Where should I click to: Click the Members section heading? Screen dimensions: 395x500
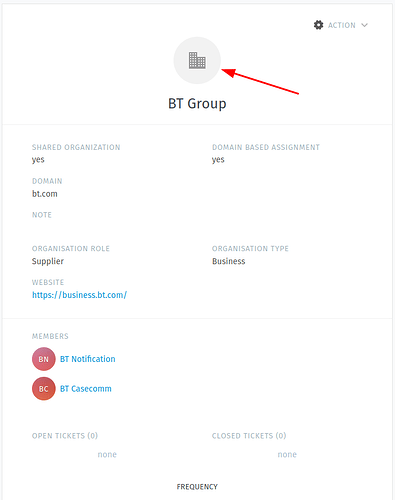coord(50,336)
